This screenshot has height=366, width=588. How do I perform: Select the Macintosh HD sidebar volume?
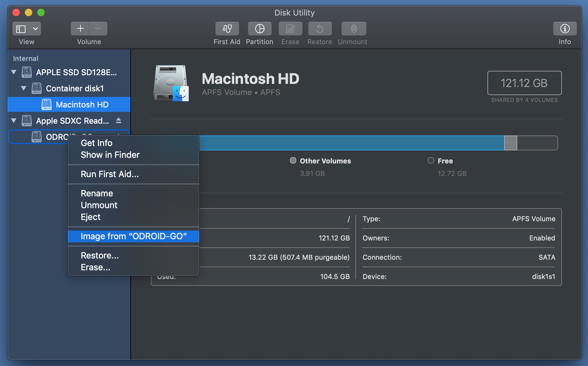click(x=69, y=104)
